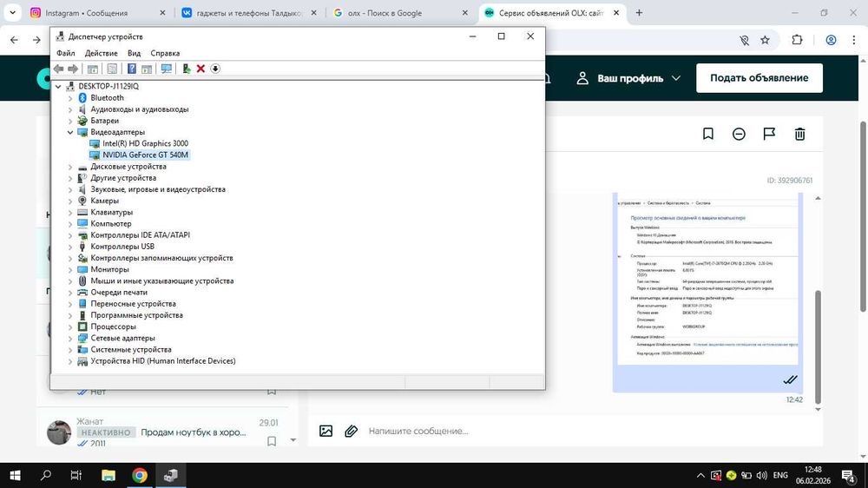This screenshot has width=868, height=488.
Task: Select the Камеры tree item
Action: [105, 201]
